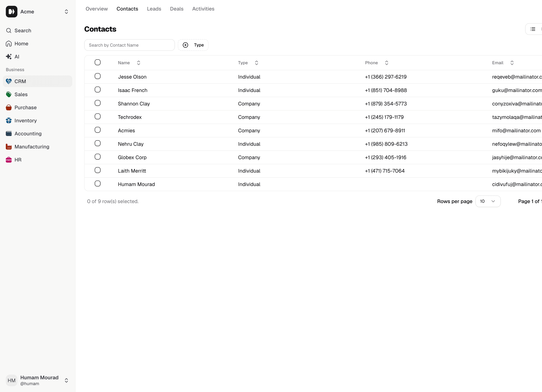Select the Shannon Clay row checkbox
The width and height of the screenshot is (542, 392).
tap(97, 103)
